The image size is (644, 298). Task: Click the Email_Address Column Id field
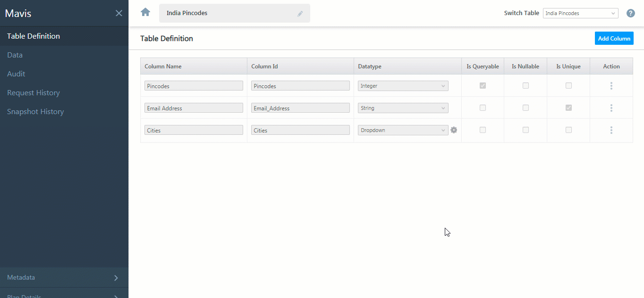(x=300, y=108)
